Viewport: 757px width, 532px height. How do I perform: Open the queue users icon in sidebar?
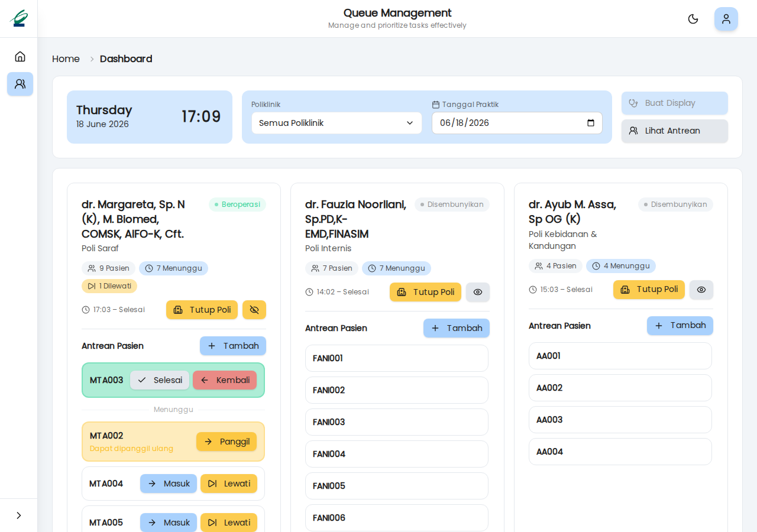pos(20,84)
